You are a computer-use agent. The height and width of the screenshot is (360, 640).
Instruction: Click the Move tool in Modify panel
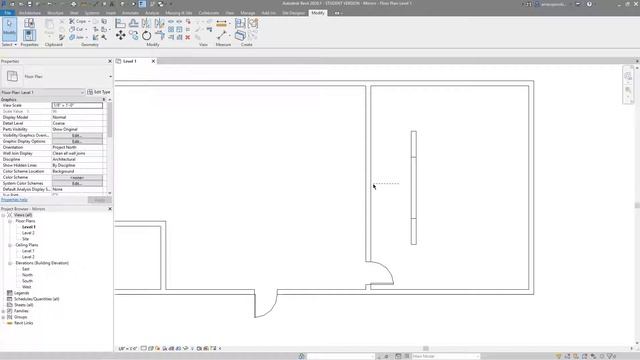pos(120,36)
